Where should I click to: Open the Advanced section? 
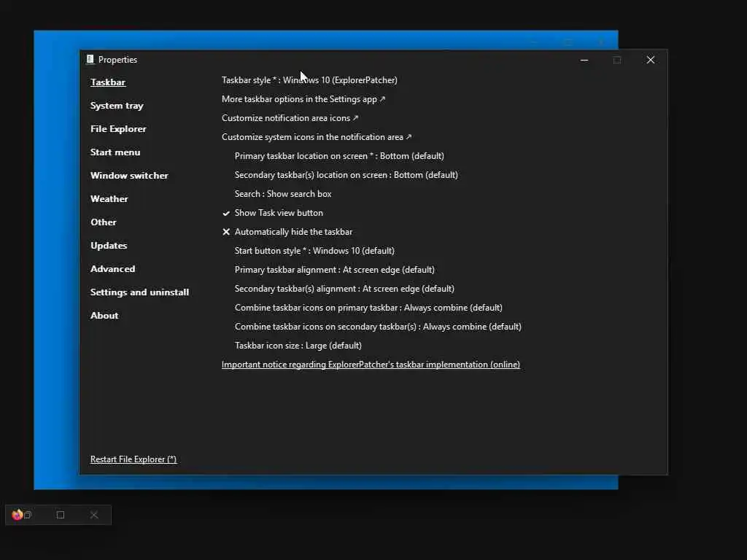point(113,268)
